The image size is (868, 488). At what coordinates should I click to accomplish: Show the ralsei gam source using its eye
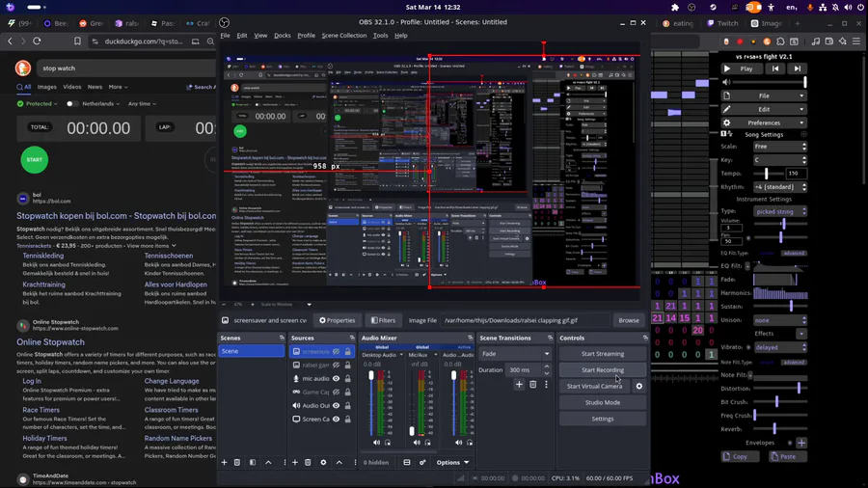pos(336,366)
